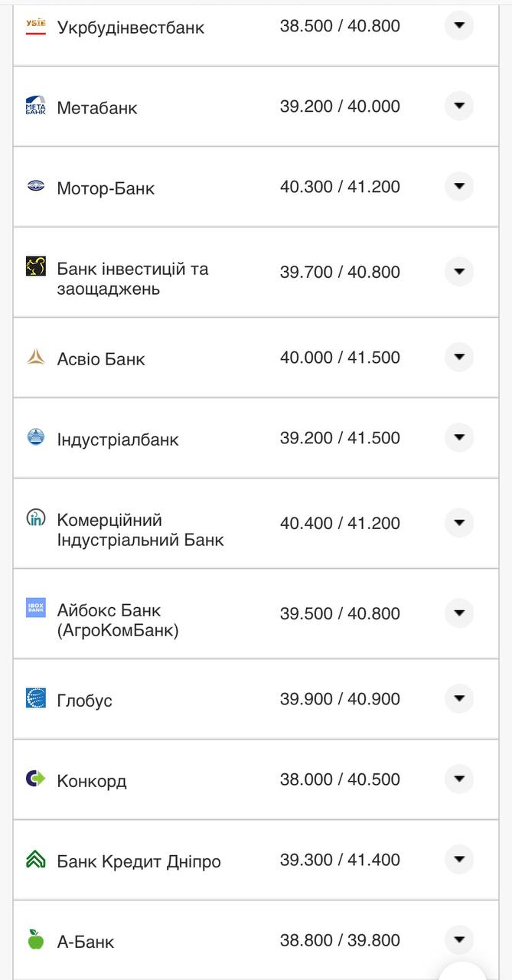
Task: Expand the Укрбудінвестбанк row details
Action: [x=459, y=26]
